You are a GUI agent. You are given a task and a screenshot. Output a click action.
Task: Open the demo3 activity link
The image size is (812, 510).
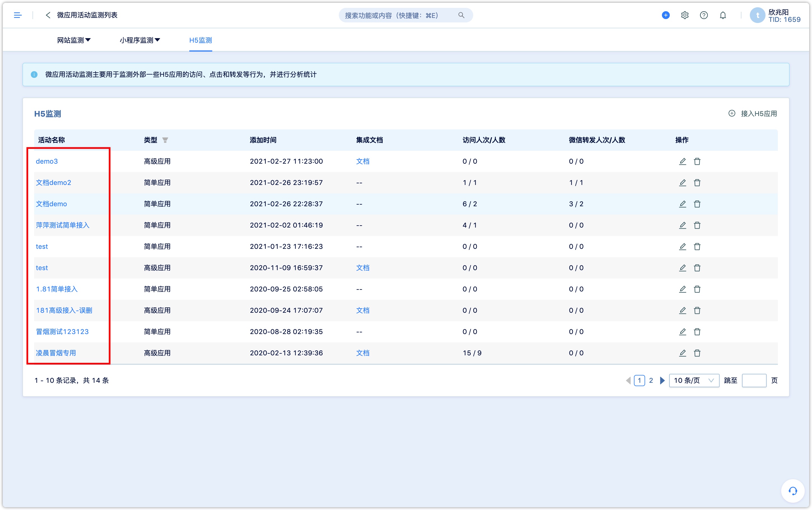[x=47, y=161]
